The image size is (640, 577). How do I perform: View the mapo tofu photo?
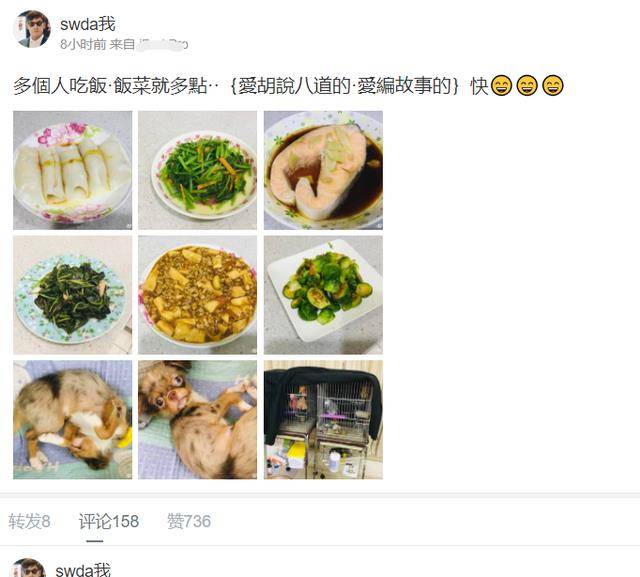[x=198, y=295]
